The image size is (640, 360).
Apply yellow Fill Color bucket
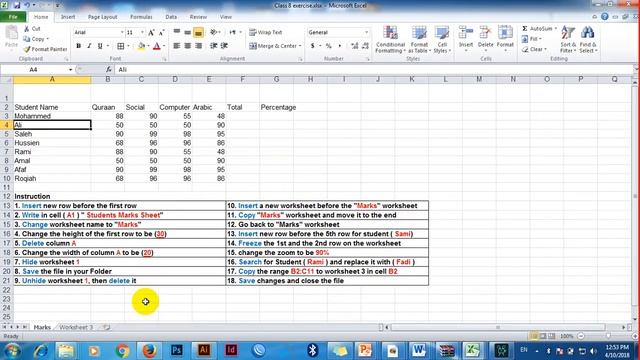[141, 46]
